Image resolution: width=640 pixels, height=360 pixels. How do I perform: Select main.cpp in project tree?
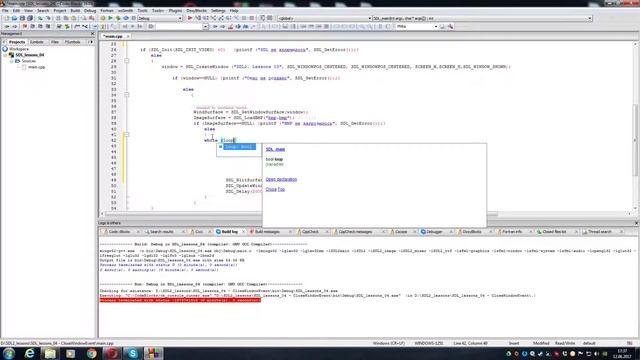(36, 67)
